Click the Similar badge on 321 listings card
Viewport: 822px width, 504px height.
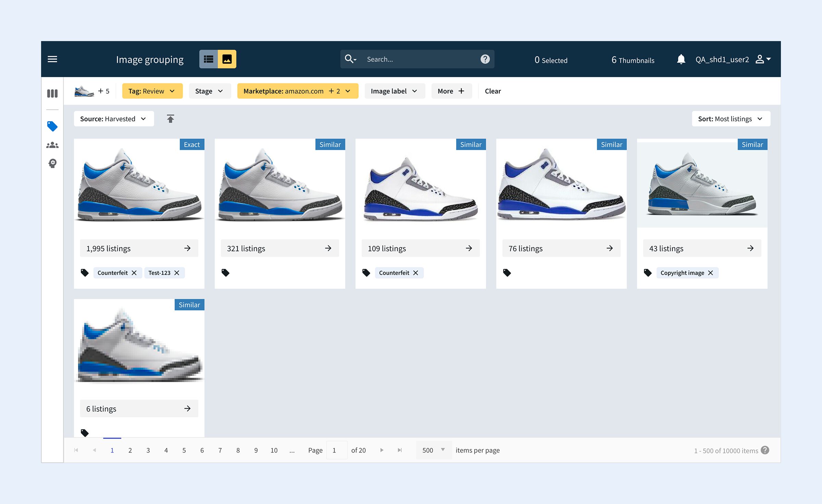(x=330, y=144)
